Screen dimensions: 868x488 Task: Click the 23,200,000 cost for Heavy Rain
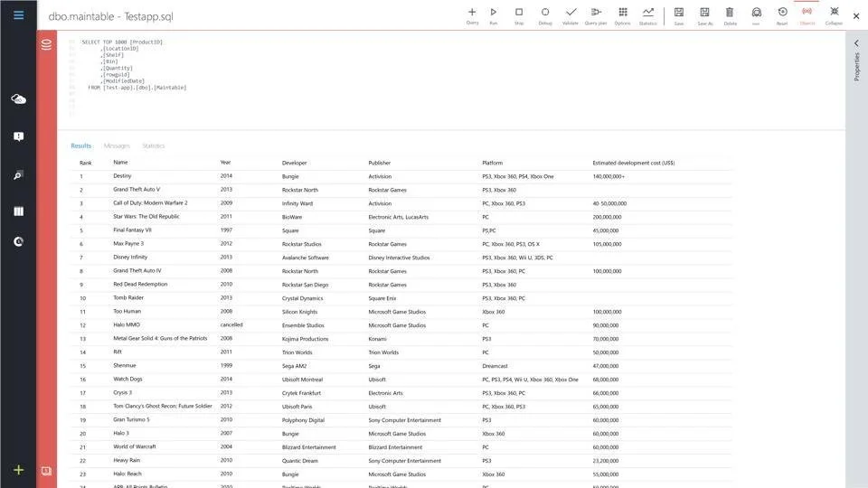(x=606, y=460)
